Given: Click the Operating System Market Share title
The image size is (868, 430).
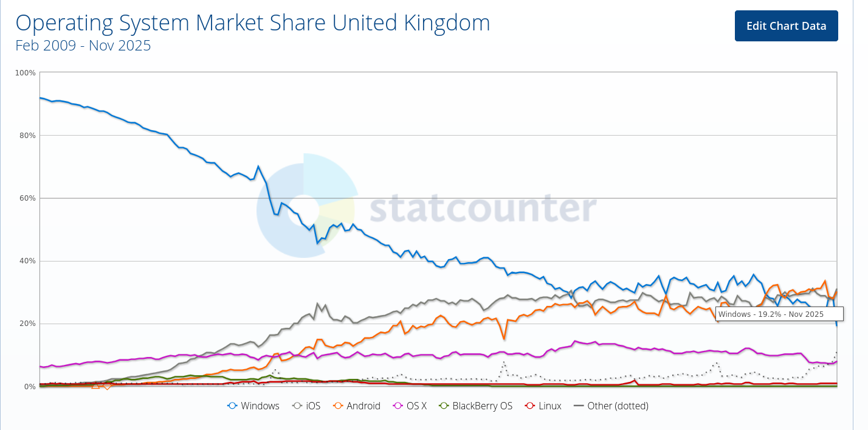Looking at the screenshot, I should 253,23.
